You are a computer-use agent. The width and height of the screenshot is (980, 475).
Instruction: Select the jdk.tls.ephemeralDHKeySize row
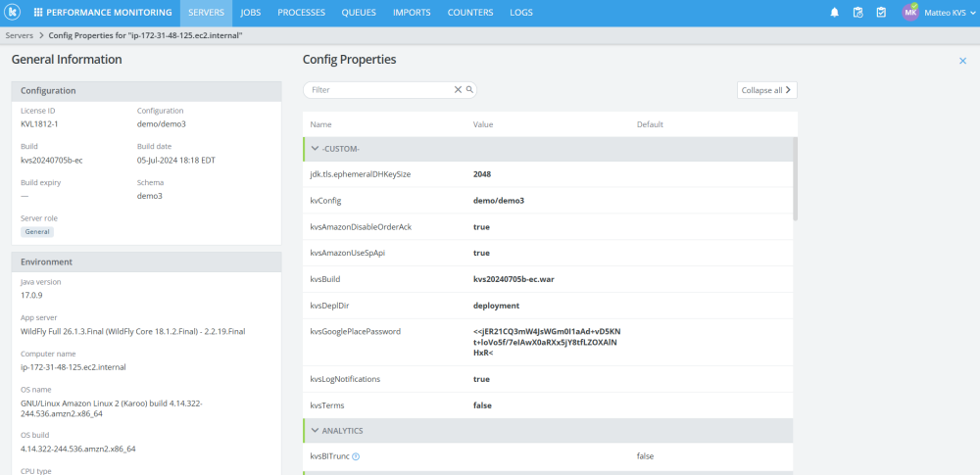[x=548, y=174]
